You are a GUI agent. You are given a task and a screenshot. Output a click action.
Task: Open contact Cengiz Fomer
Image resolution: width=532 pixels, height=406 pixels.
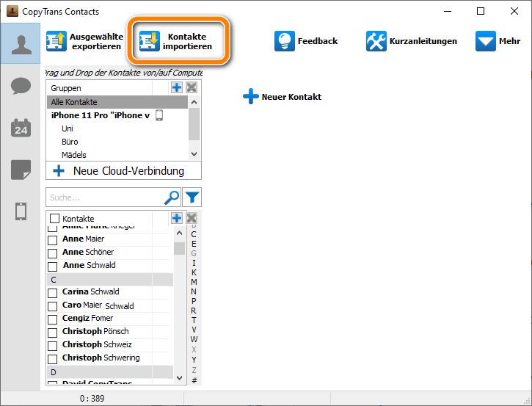coord(87,319)
